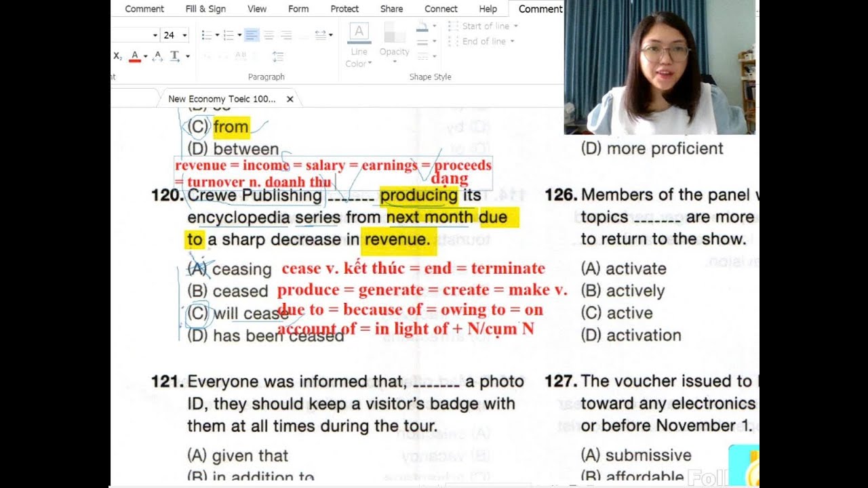The width and height of the screenshot is (868, 488).
Task: Click answer '(B) ceased' in question 120
Action: tap(228, 291)
